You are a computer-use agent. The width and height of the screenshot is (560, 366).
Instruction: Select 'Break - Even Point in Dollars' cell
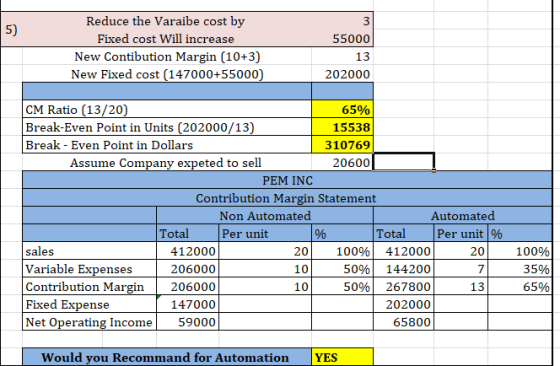coord(167,145)
